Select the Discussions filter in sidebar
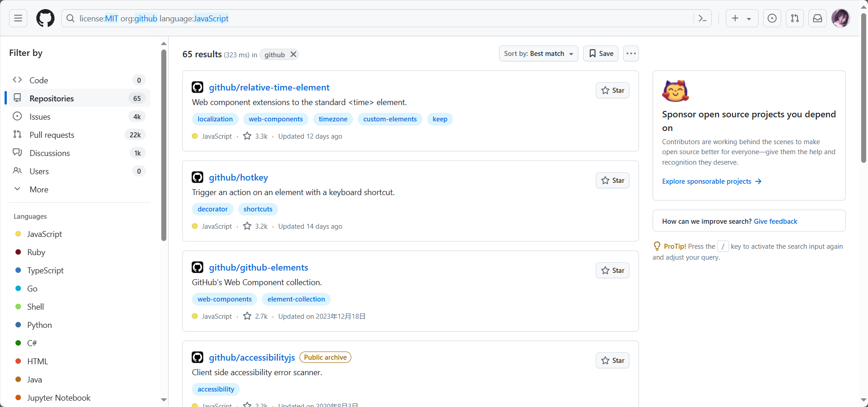 pyautogui.click(x=50, y=153)
